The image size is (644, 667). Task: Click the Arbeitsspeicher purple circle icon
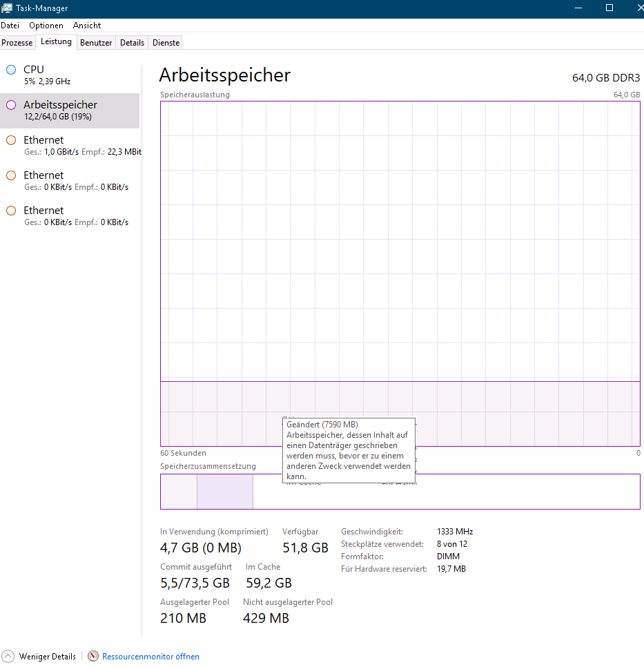click(x=11, y=105)
